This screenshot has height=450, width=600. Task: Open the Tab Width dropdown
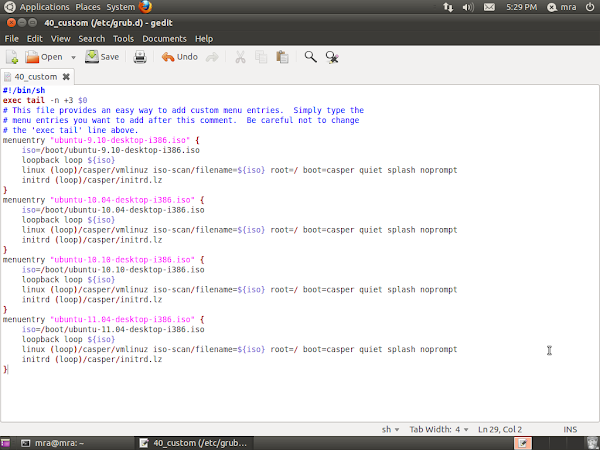click(x=439, y=429)
